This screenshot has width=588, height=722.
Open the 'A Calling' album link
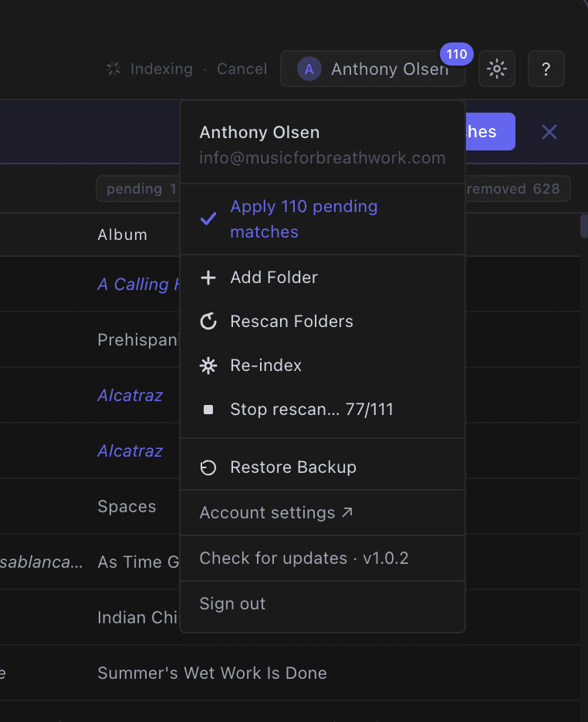tap(138, 285)
